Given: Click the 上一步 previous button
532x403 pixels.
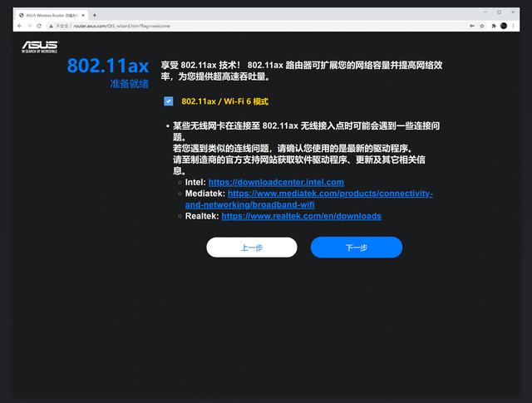Looking at the screenshot, I should pos(252,248).
